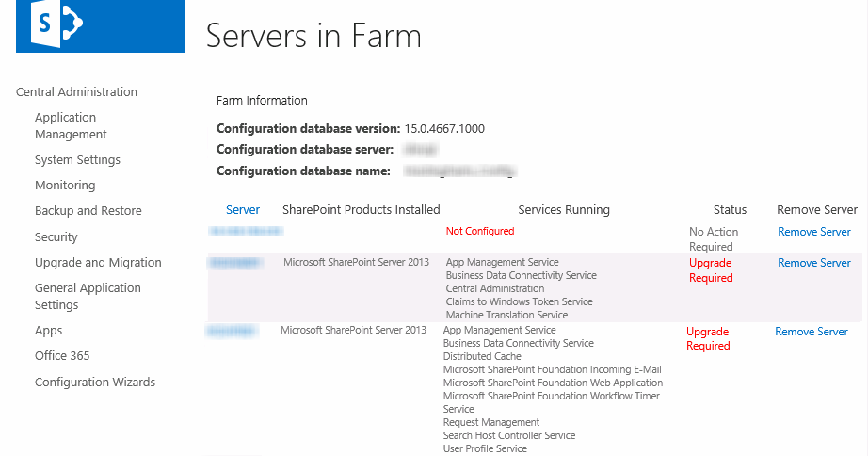
Task: Remove server running Central Administration
Action: pyautogui.click(x=813, y=263)
